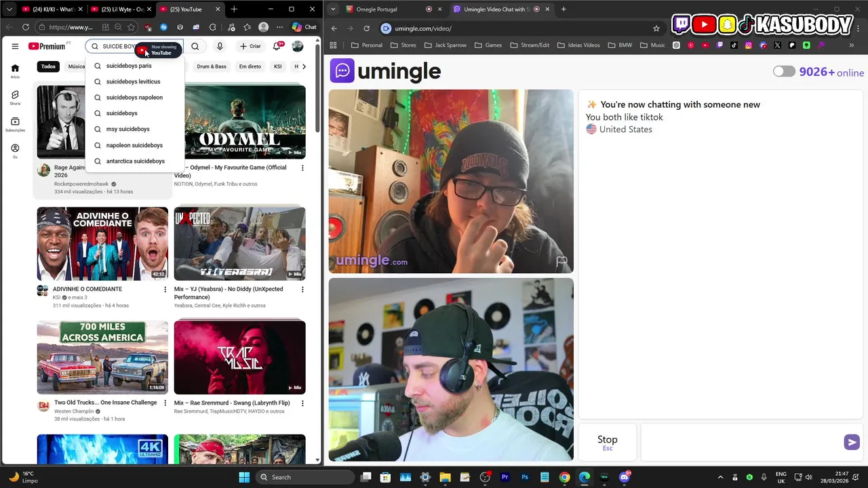Bookmark umingle page with star icon

pyautogui.click(x=656, y=28)
